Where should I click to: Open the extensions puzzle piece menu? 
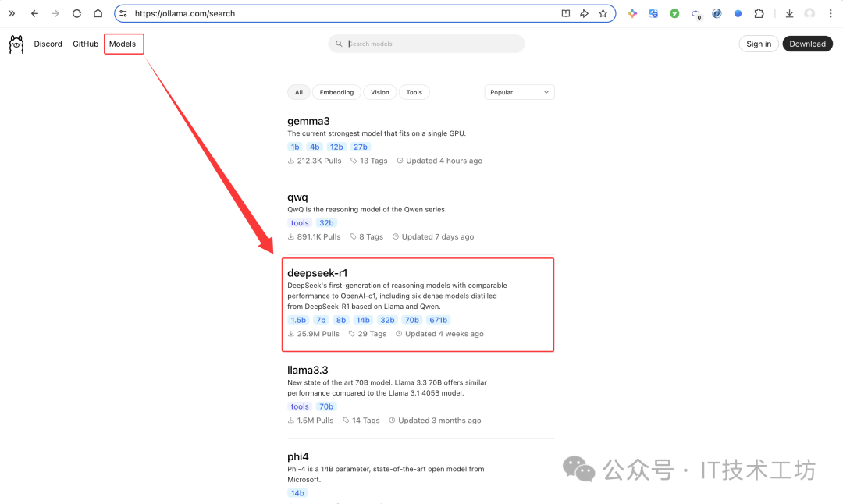[759, 13]
